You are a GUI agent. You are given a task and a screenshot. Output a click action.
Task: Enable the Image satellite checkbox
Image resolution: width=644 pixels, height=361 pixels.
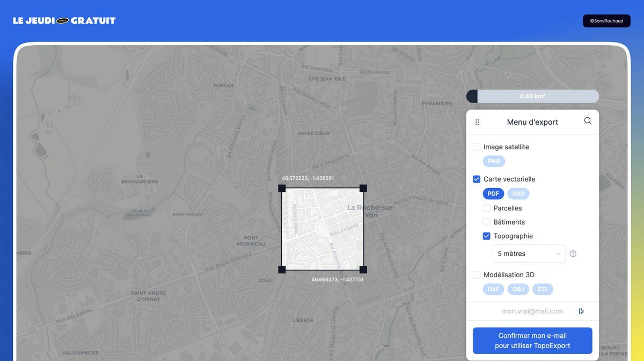point(477,147)
